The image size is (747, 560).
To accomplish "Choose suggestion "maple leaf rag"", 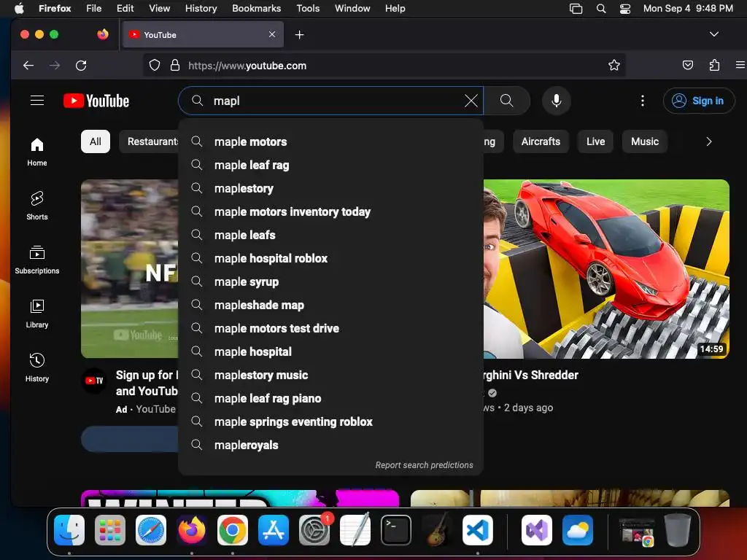I will click(x=330, y=165).
